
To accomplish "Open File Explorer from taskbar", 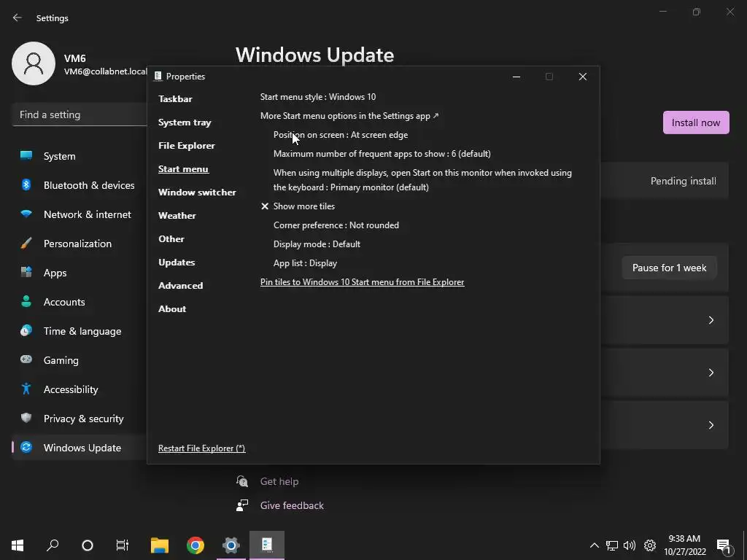I will click(x=160, y=545).
